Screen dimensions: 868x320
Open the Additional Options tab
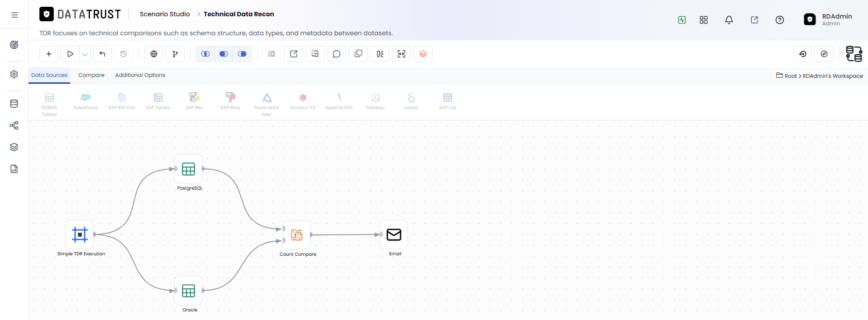point(140,75)
